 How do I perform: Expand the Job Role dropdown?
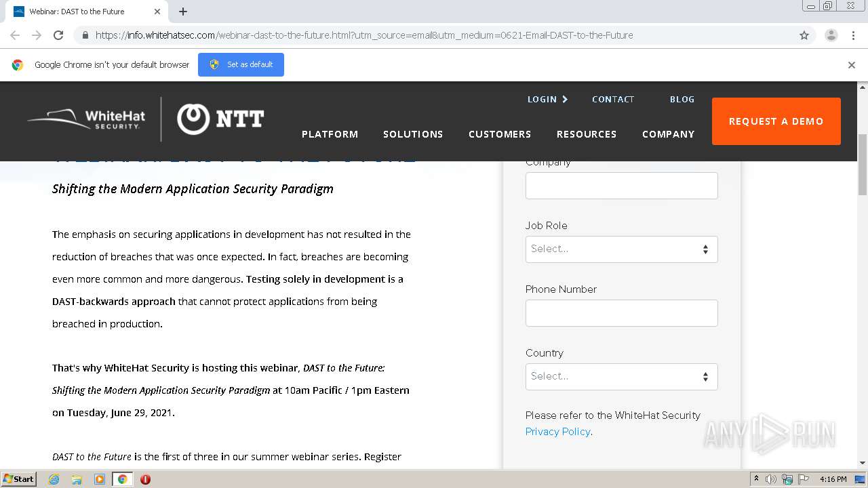point(622,249)
